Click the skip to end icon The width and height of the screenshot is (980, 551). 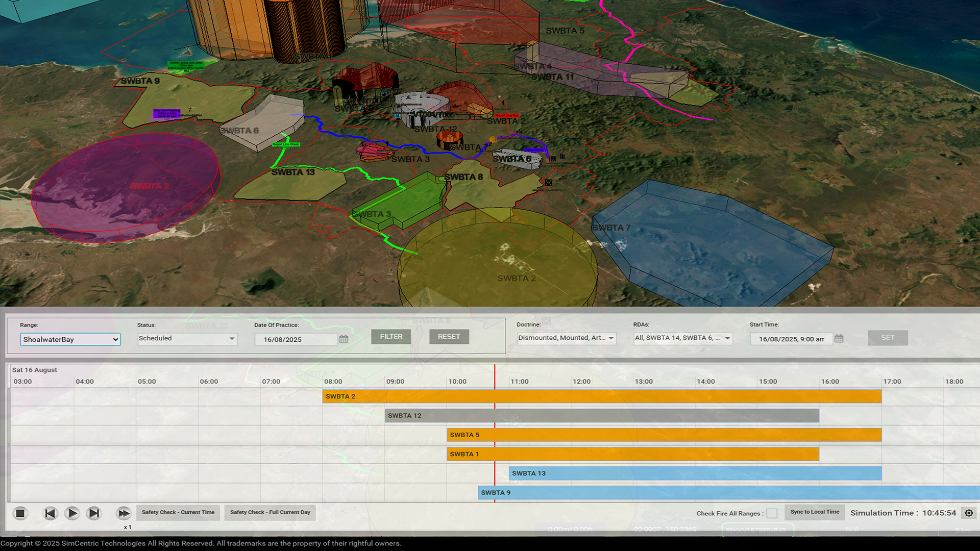[94, 513]
